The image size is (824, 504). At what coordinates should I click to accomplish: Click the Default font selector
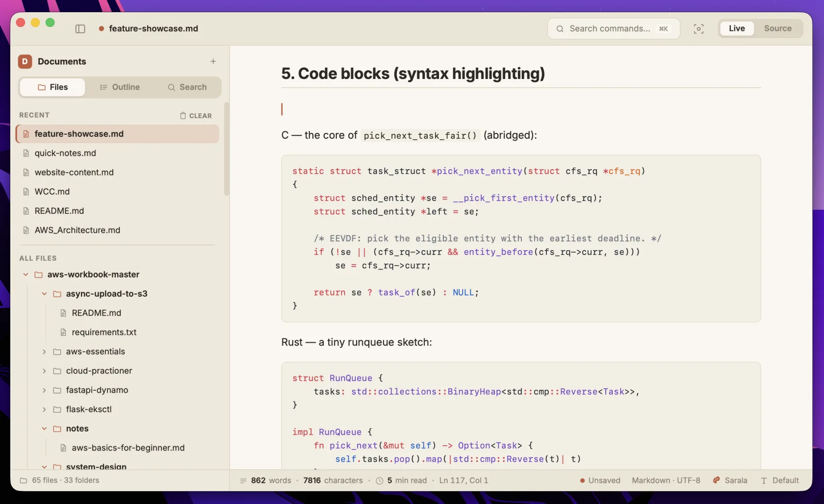click(779, 480)
